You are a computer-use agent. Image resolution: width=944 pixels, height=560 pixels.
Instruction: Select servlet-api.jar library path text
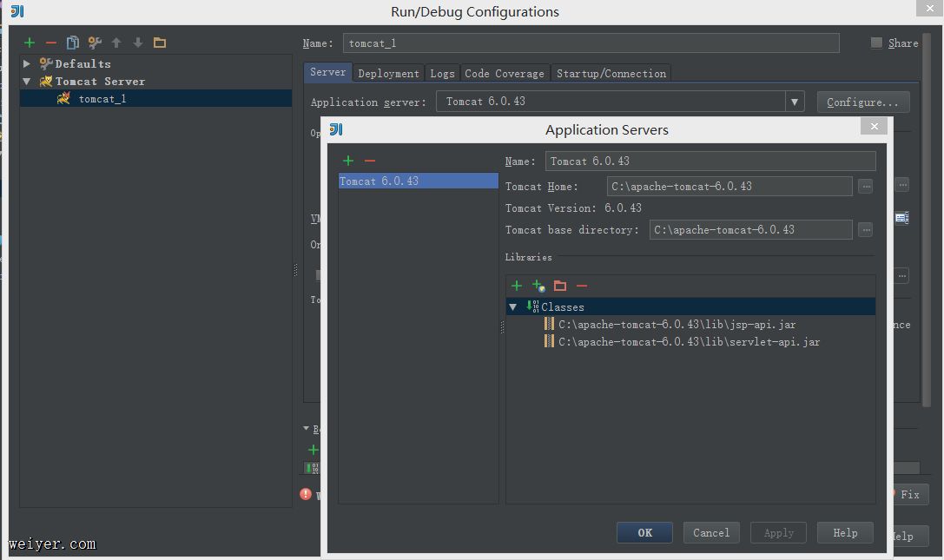click(x=689, y=342)
